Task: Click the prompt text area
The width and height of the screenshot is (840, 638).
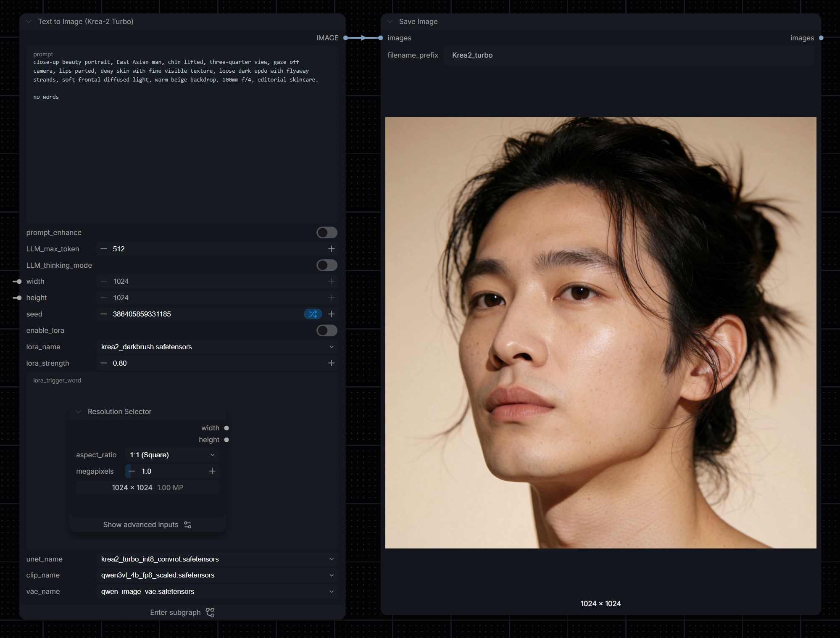Action: [x=182, y=134]
